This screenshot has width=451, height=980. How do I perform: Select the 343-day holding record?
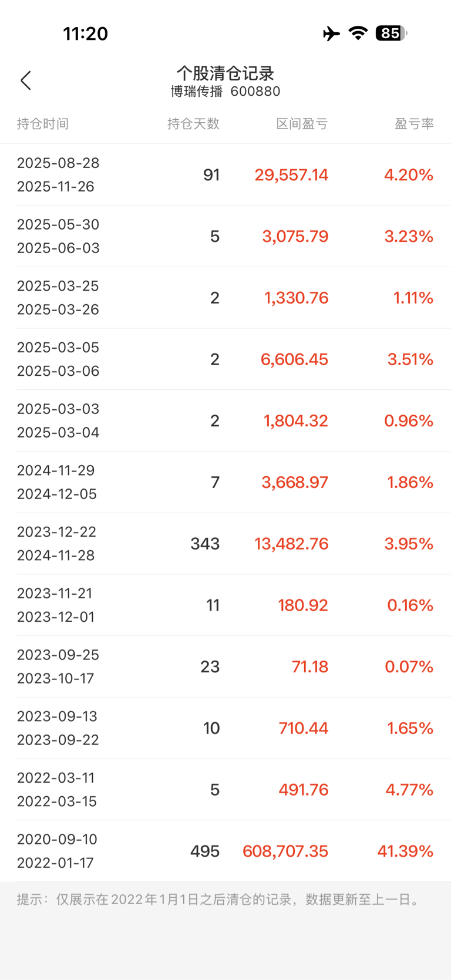pyautogui.click(x=225, y=544)
